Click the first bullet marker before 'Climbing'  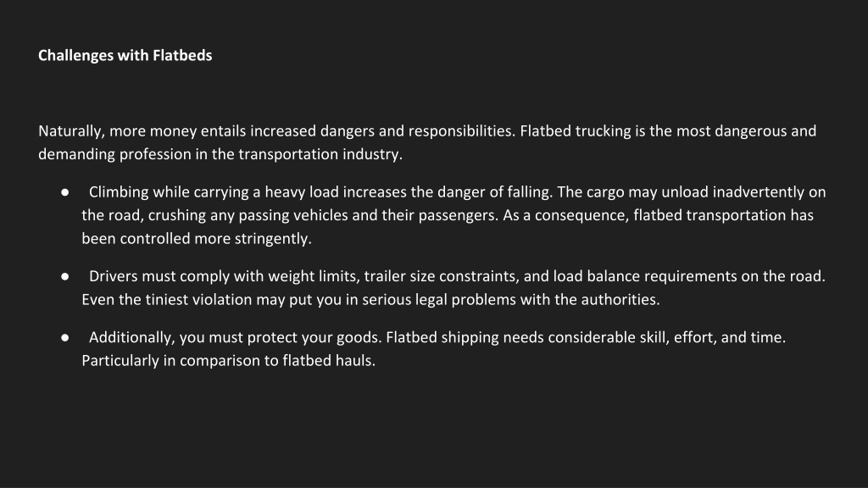[x=64, y=192]
